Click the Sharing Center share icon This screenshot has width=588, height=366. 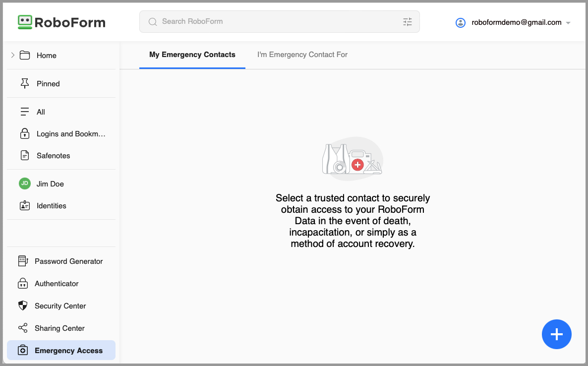tap(23, 328)
